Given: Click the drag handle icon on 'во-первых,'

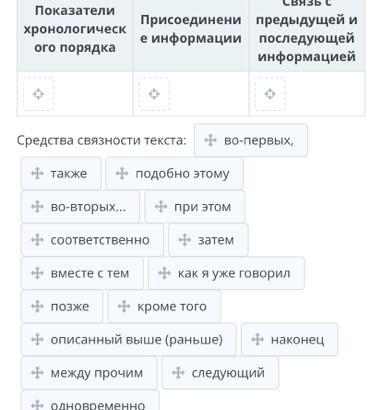Looking at the screenshot, I should [x=210, y=140].
